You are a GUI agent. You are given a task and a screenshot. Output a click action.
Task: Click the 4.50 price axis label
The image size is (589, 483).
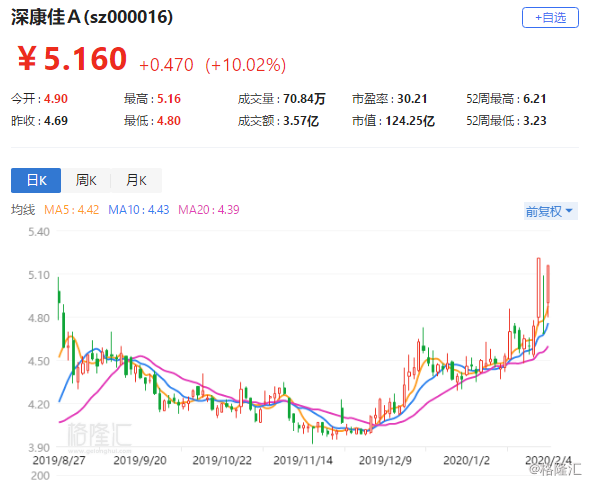click(39, 361)
